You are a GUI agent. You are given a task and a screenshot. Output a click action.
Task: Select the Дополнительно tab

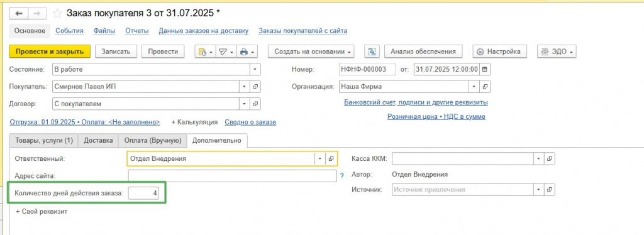[217, 140]
